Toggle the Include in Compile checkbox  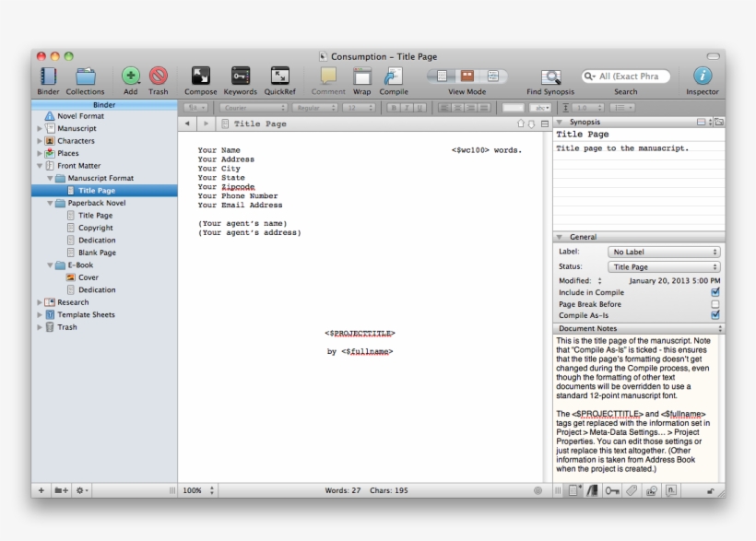click(x=715, y=292)
